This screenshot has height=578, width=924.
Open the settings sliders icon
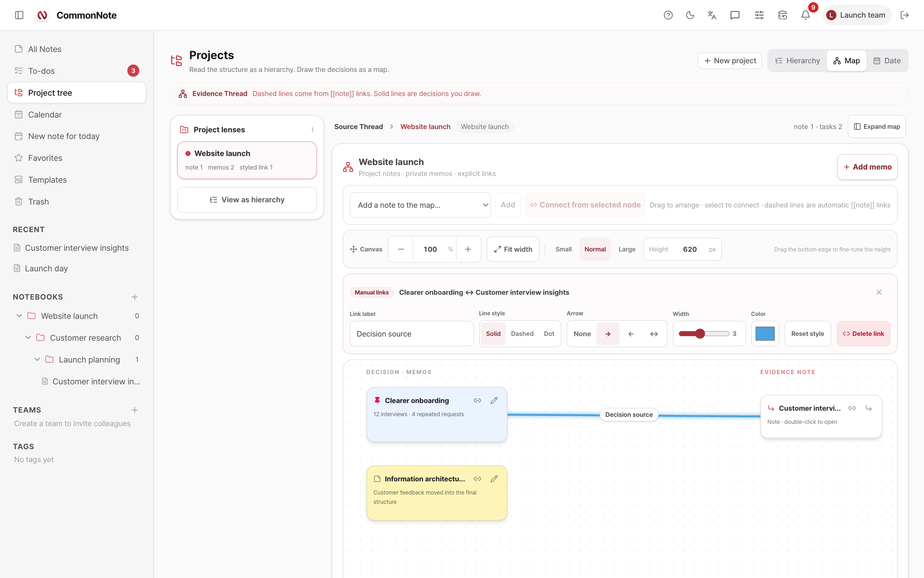point(759,15)
